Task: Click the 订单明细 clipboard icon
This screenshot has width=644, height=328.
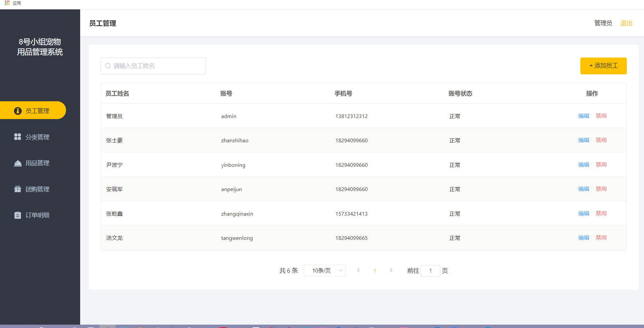Action: [18, 215]
